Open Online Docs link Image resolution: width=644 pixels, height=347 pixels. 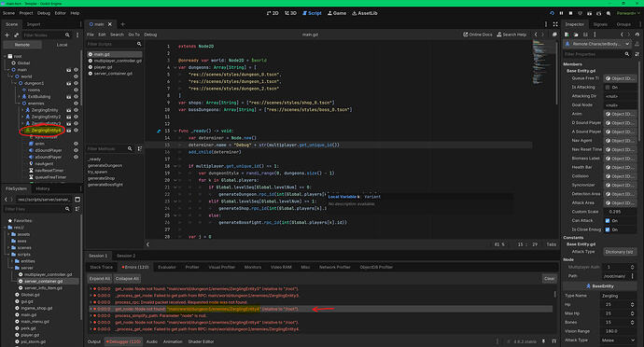478,35
